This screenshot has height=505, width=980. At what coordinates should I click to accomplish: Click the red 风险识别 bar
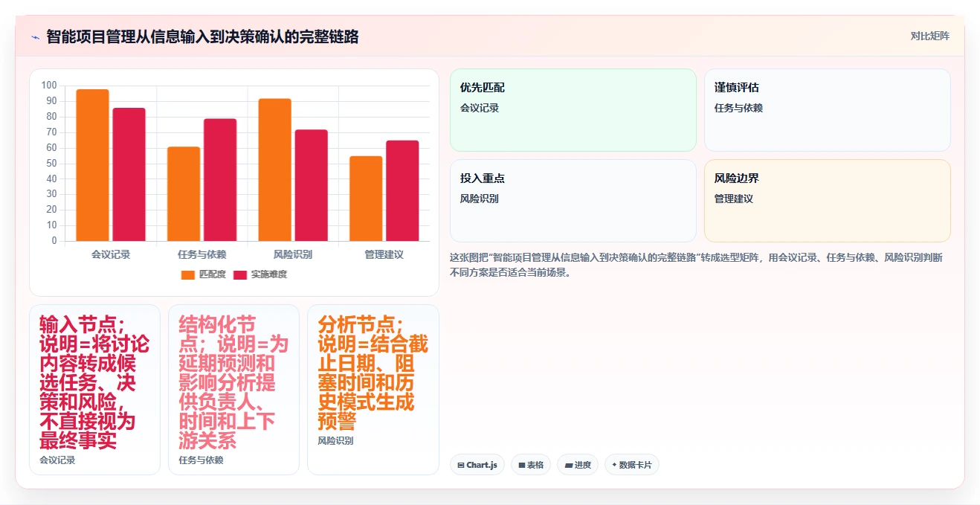tap(311, 185)
